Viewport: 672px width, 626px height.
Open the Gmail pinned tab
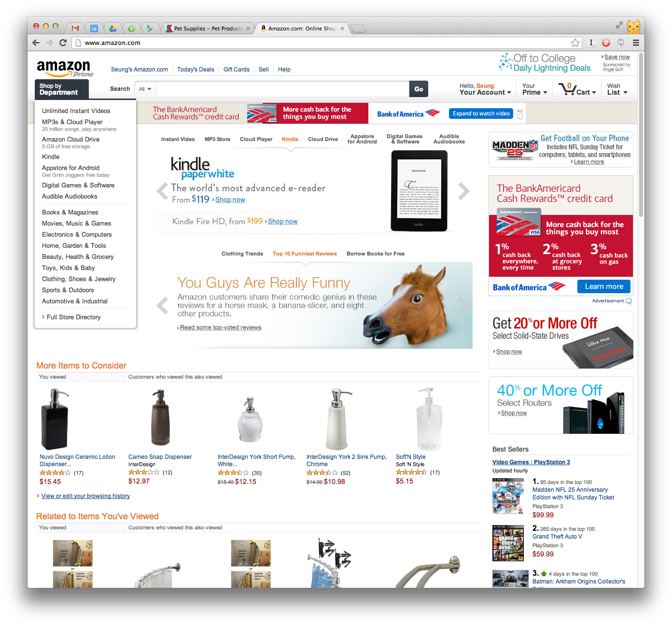click(x=75, y=28)
